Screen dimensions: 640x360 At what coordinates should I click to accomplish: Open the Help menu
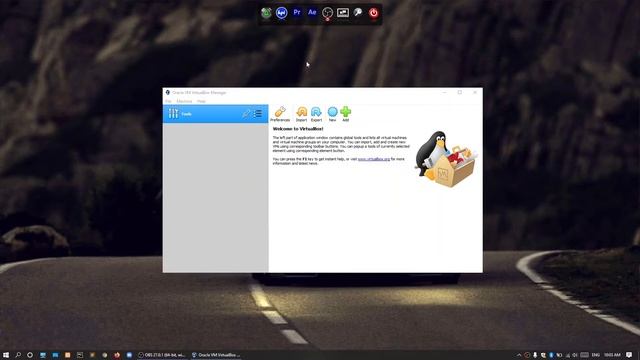201,101
